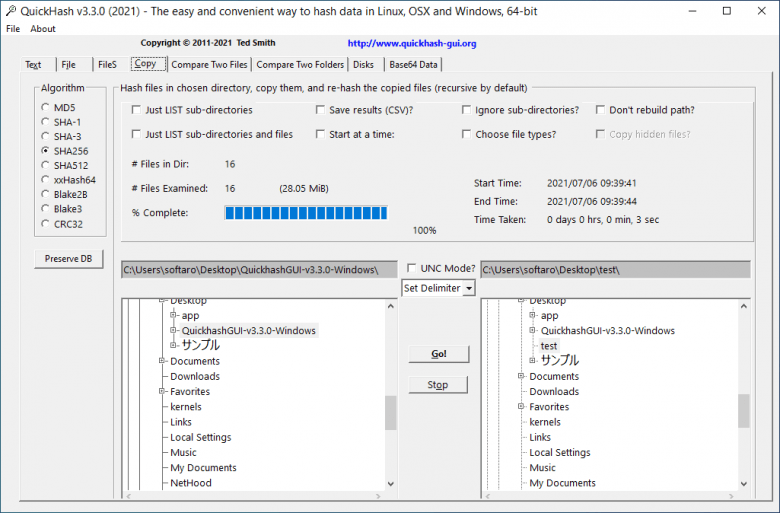Click the source tree scroll down arrow
Viewport: 780px width, 513px height.
(390, 484)
